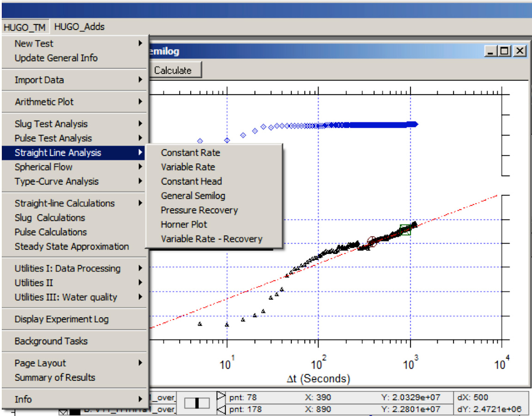Expand the Info submenu

(74, 399)
